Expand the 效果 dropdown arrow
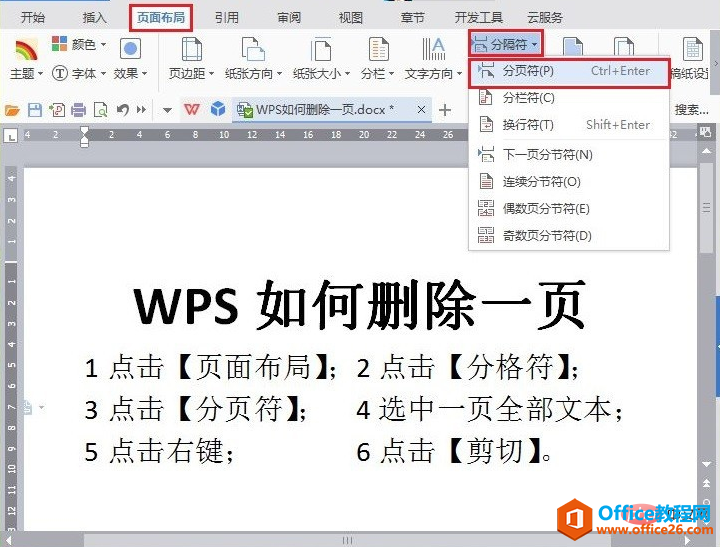 (x=145, y=73)
